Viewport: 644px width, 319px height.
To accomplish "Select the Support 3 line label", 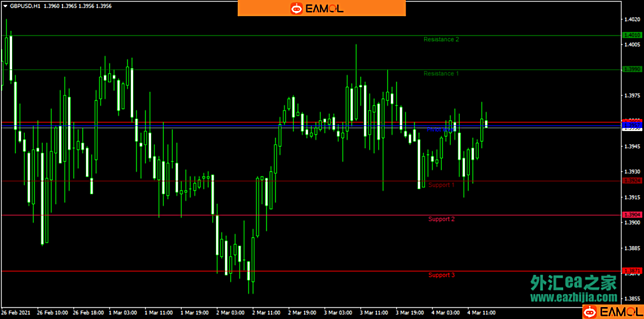I will [441, 275].
